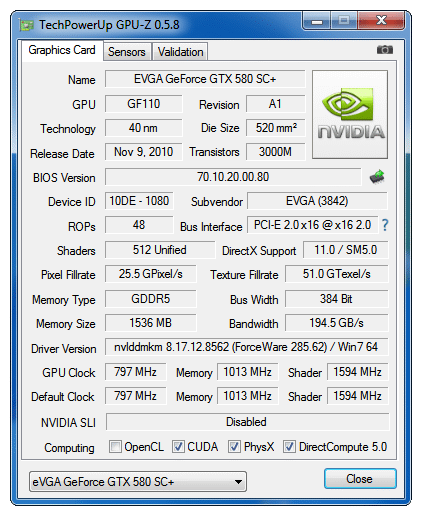
Task: Toggle the PhysX checkbox
Action: click(x=234, y=447)
